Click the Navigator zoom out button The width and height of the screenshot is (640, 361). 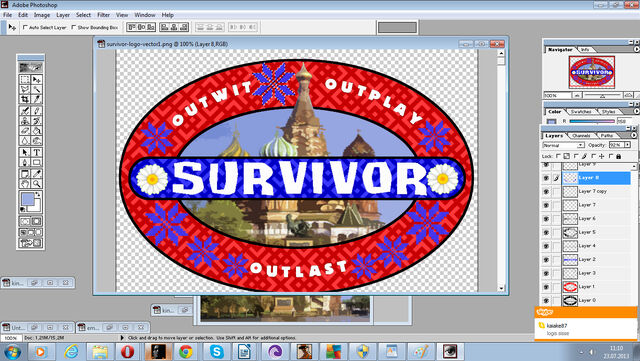[x=578, y=96]
